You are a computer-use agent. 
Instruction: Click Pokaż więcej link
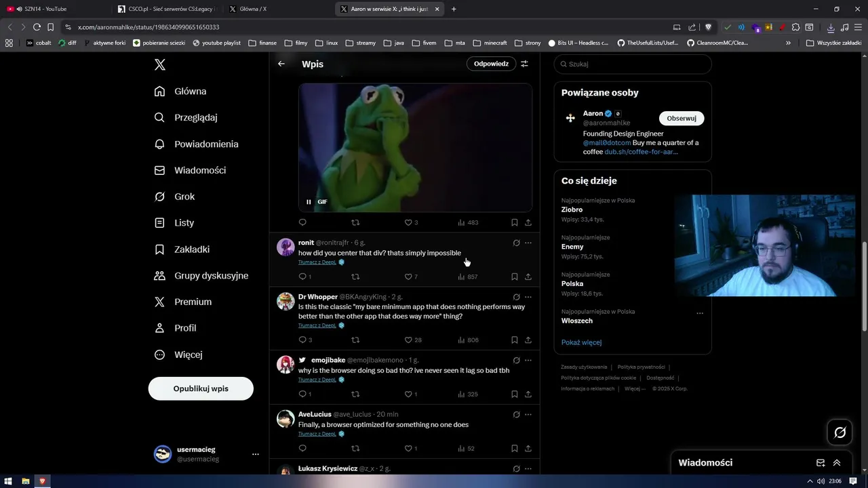tap(581, 342)
